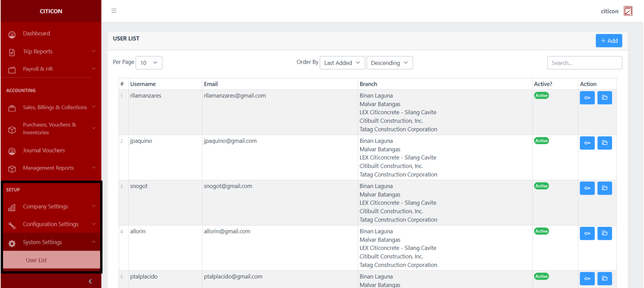Click the Company Settings building icon
The image size is (644, 288).
coord(12,208)
